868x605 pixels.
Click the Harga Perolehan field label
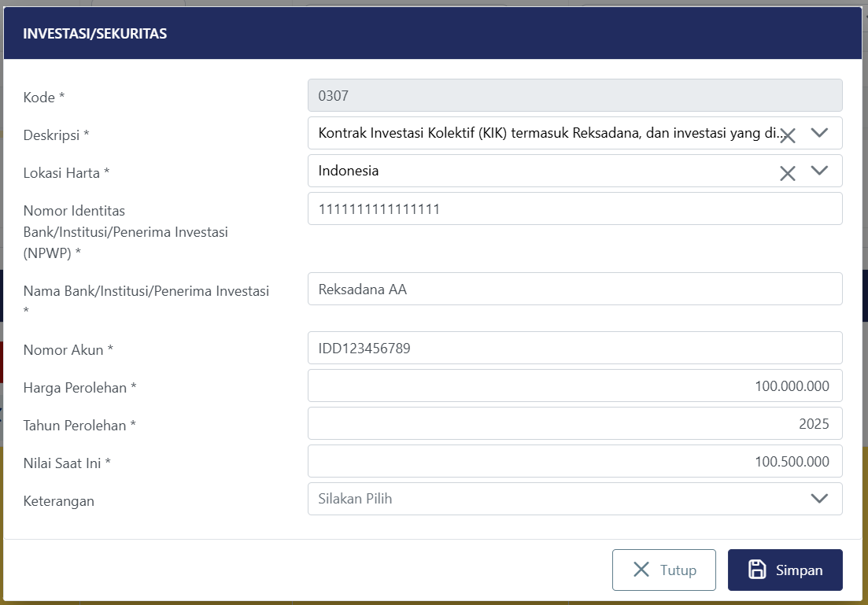point(79,388)
